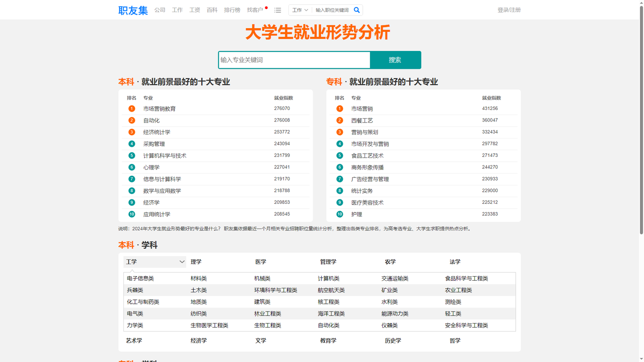This screenshot has width=644, height=362.
Task: Open 安全科学与工程类 category link
Action: 466,325
